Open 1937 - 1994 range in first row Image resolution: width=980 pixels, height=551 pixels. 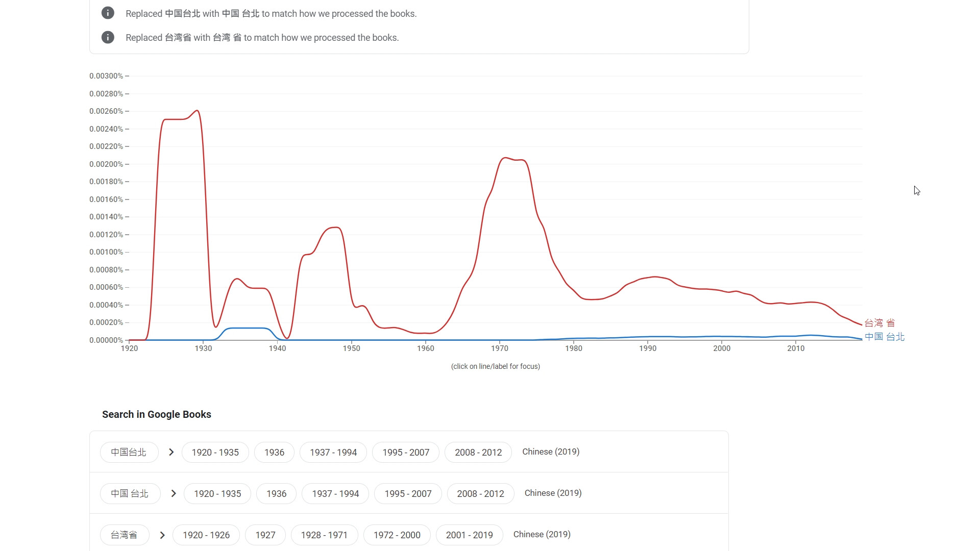pos(333,452)
